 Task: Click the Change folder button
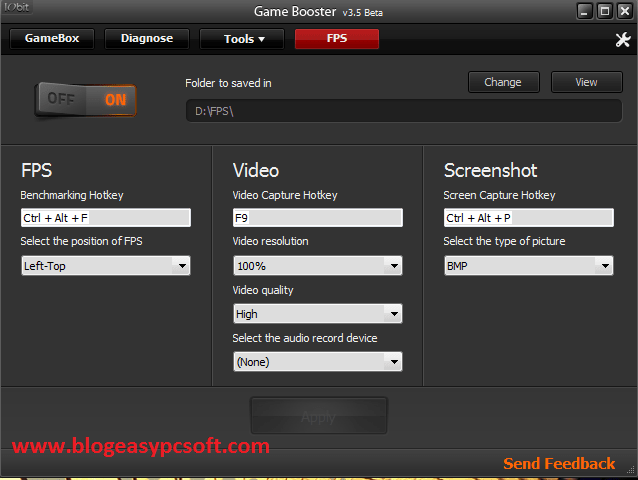click(504, 82)
